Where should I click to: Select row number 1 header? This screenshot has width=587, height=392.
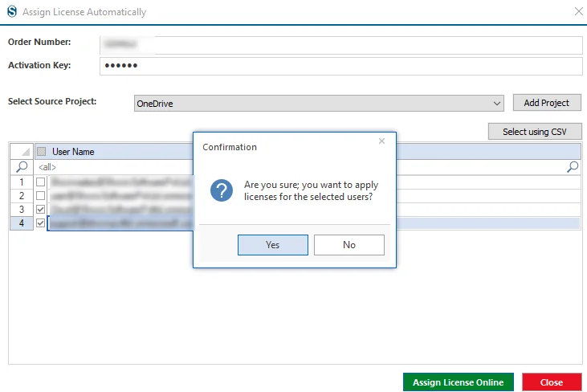(22, 182)
